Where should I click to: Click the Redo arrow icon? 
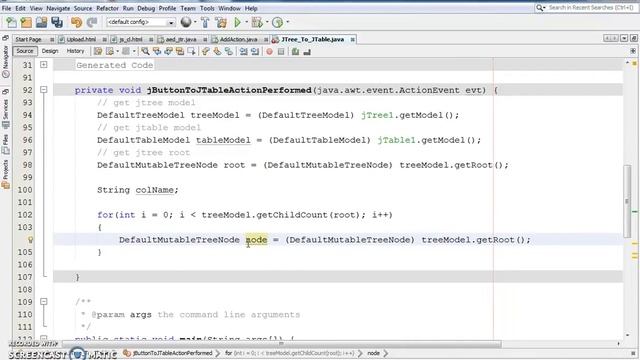coord(92,22)
